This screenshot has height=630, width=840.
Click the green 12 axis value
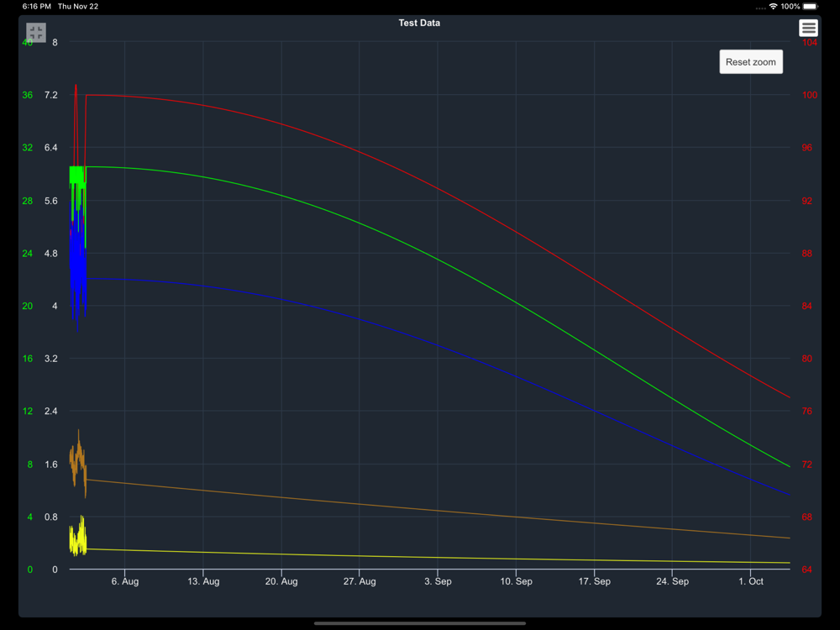(x=28, y=411)
